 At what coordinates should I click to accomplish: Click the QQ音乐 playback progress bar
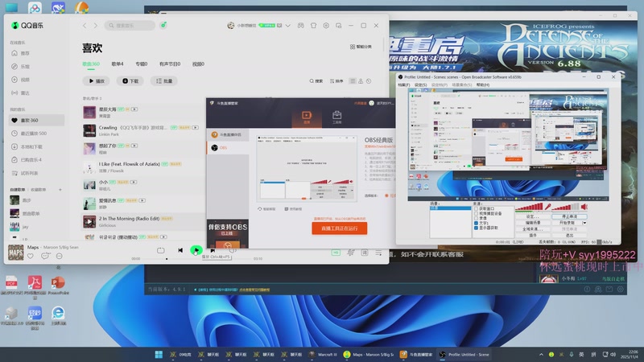pos(197,259)
